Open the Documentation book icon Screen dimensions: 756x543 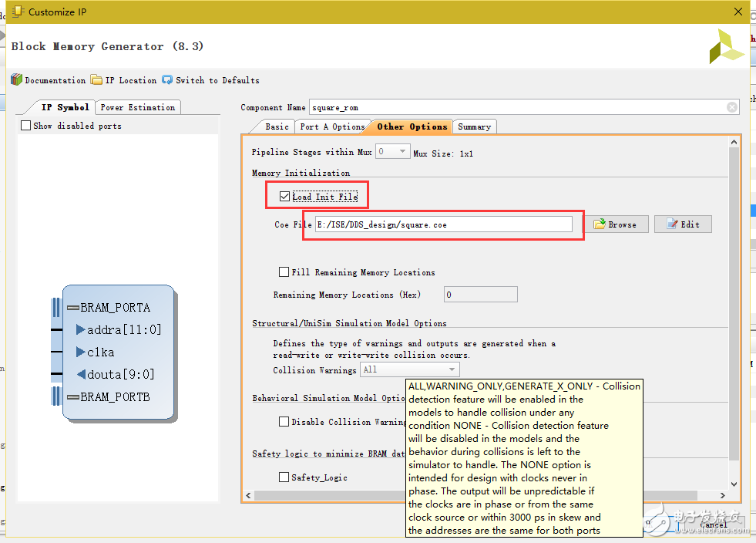click(x=17, y=80)
